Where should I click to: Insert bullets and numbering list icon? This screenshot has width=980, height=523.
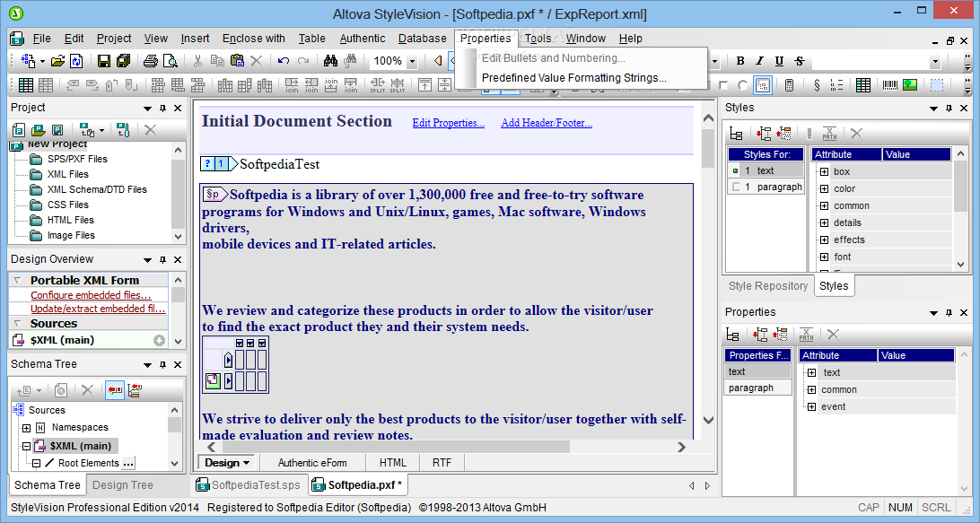coord(836,85)
